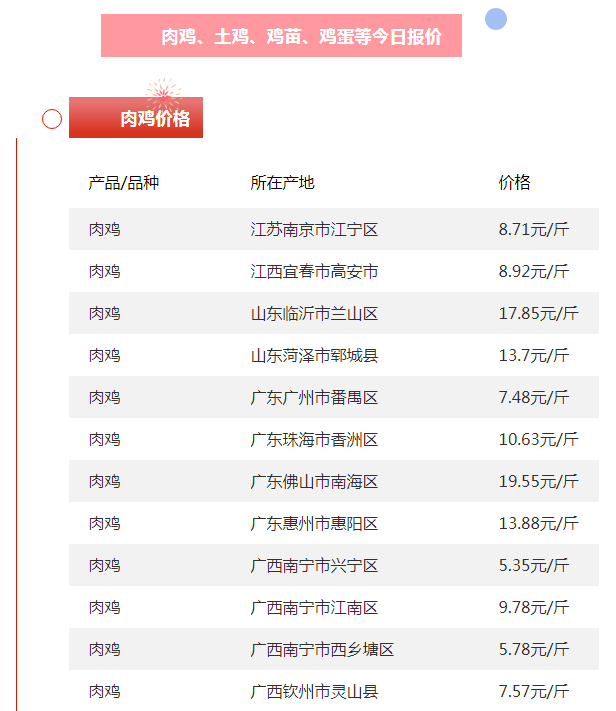Select the 广西南宁市兴宁区 location cell

pos(314,566)
